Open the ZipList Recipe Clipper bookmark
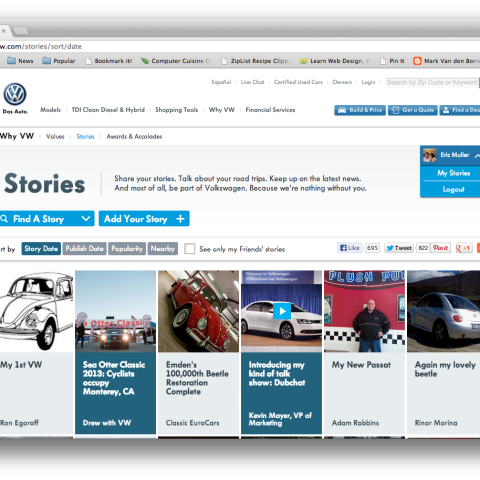Screen dimensions: 480x480 256,61
